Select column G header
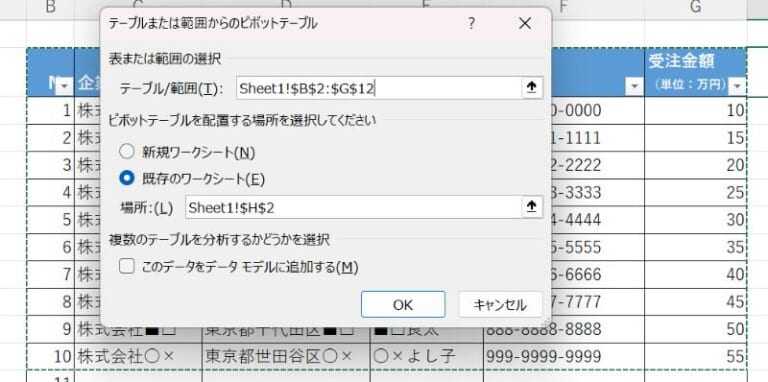Viewport: 768px width, 382px height. point(696,7)
